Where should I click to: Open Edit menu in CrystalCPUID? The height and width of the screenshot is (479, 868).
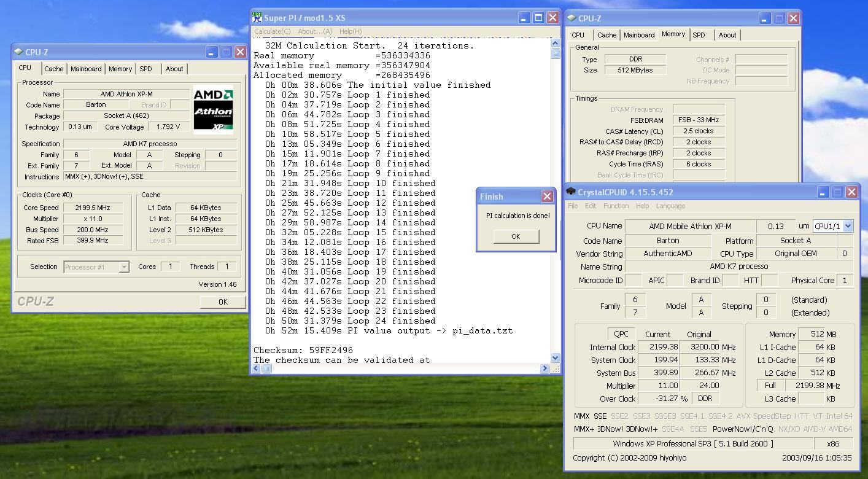[x=591, y=206]
